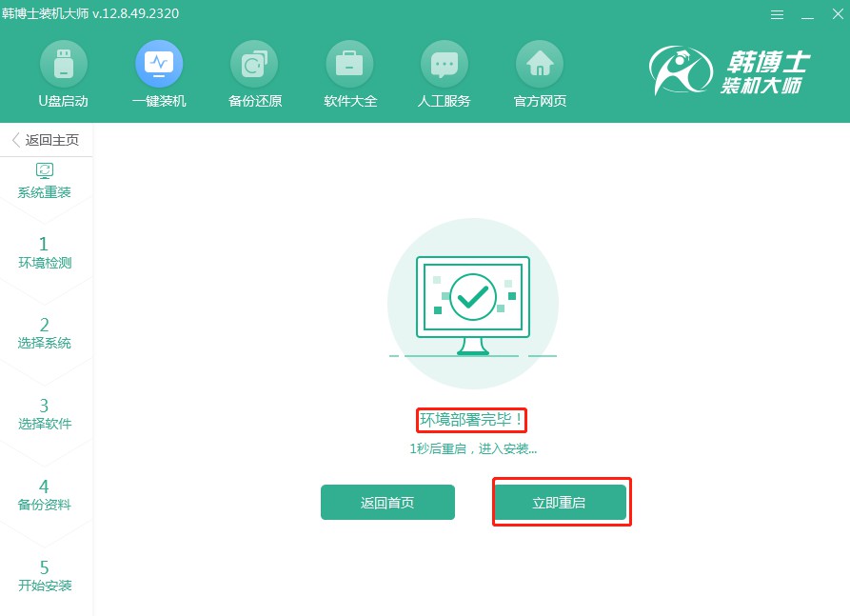
Task: Select step 1 环境检测 in sidebar
Action: tap(45, 252)
